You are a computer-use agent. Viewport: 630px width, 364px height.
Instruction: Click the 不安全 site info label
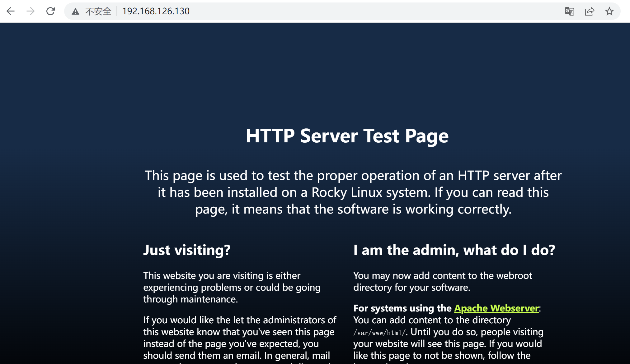point(98,12)
